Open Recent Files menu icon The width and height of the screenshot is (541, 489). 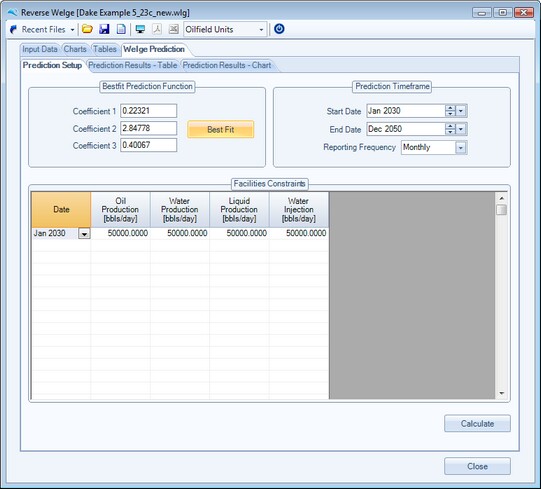tap(13, 30)
